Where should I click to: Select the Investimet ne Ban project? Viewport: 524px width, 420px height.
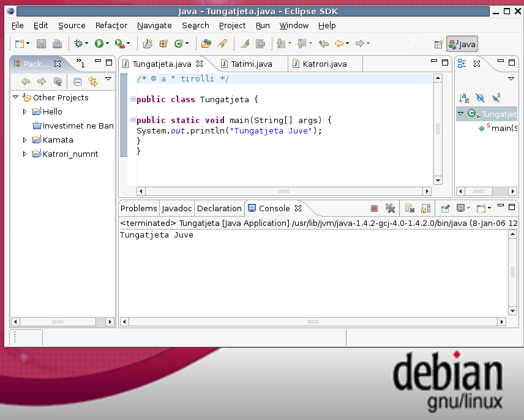tap(78, 126)
